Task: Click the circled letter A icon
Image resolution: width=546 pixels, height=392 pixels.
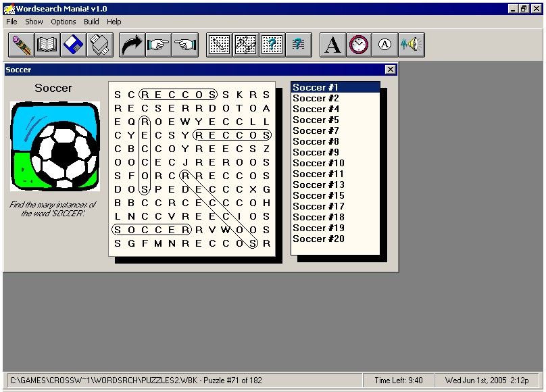Action: tap(384, 45)
